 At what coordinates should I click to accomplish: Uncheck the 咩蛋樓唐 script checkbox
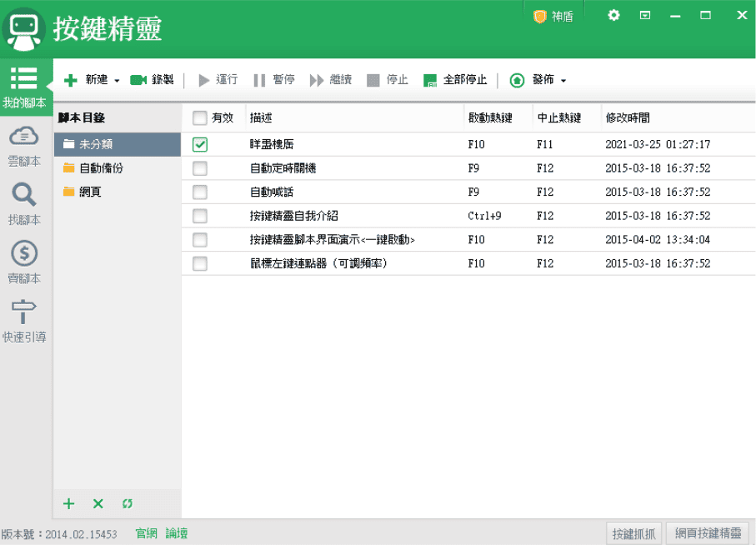click(x=200, y=145)
